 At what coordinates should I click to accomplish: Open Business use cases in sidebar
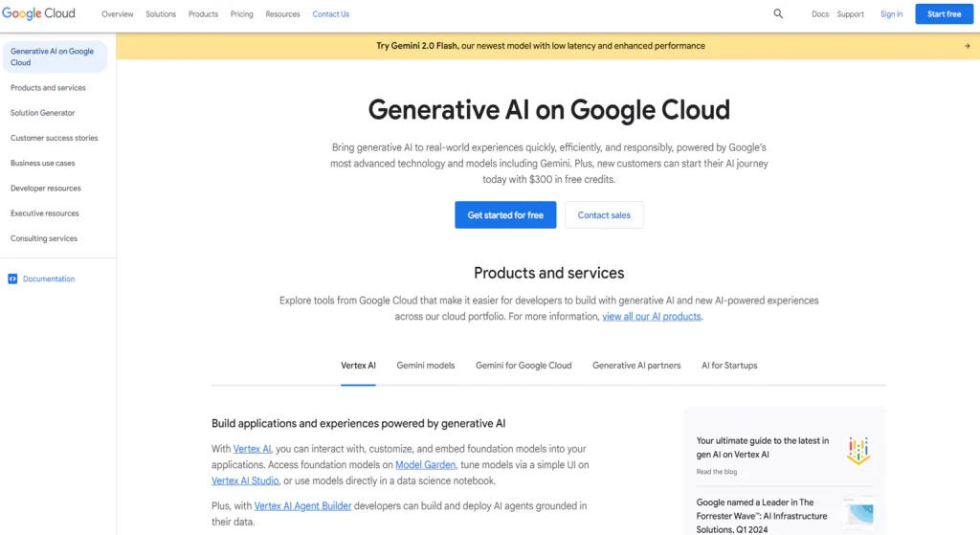[x=42, y=163]
